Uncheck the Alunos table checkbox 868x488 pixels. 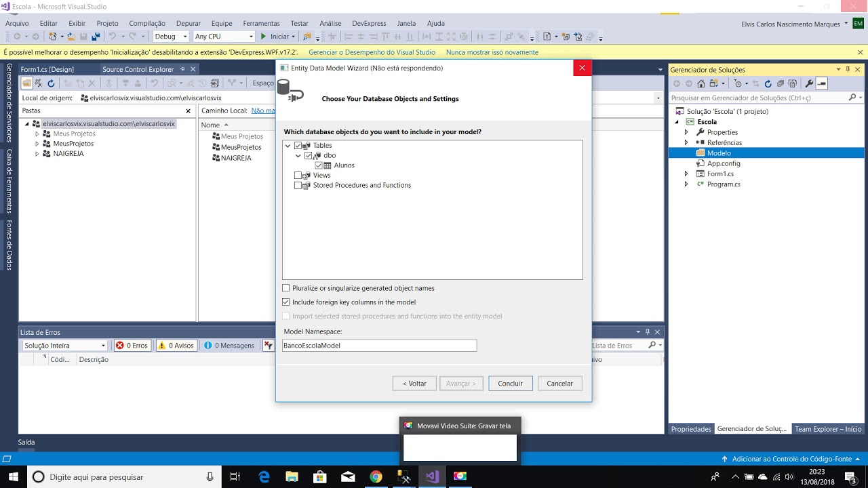(x=319, y=165)
